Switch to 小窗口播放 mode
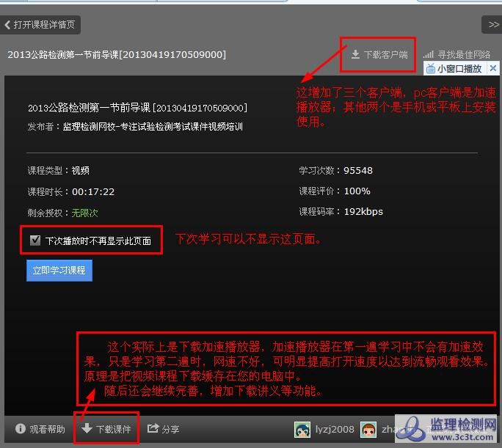Screen dimensions: 502x448 [459, 69]
